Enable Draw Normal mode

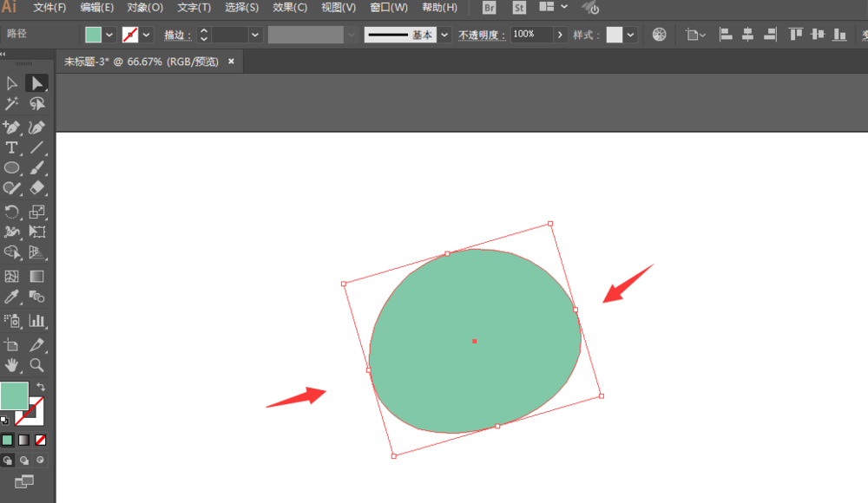point(7,461)
